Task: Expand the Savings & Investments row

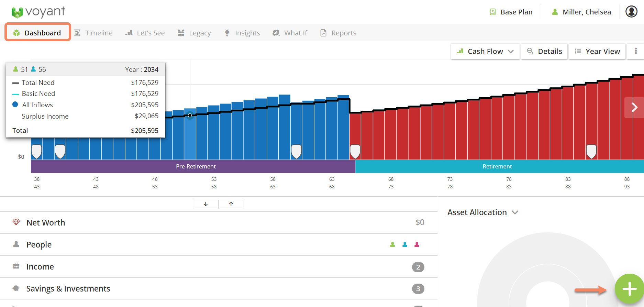Action: [68, 289]
